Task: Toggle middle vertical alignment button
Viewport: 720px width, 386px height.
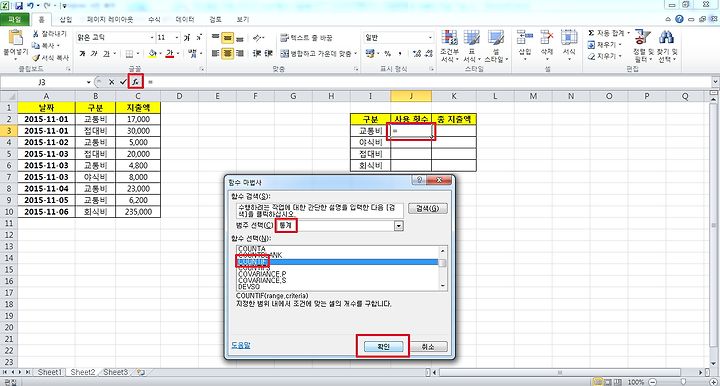Action: pyautogui.click(x=227, y=38)
